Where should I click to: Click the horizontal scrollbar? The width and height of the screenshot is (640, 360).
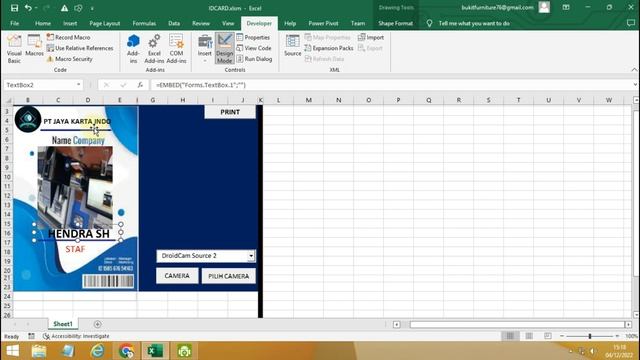click(517, 324)
